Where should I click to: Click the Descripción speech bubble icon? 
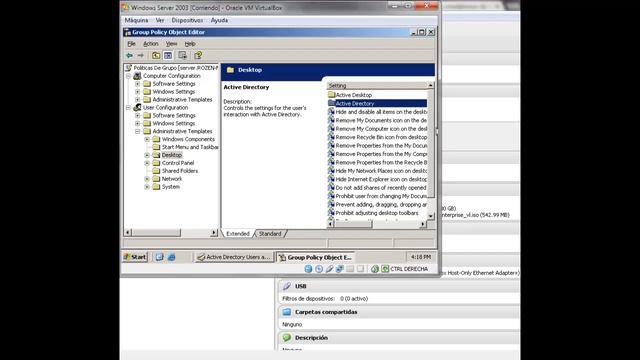(287, 338)
